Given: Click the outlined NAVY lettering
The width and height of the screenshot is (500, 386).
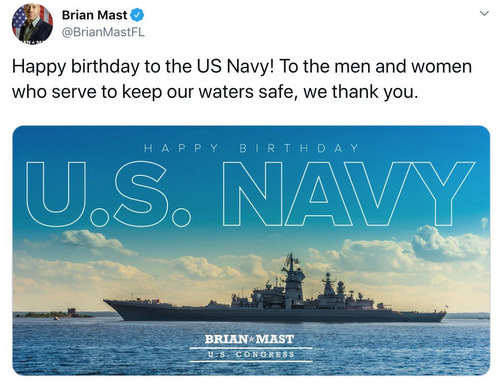Looking at the screenshot, I should click(x=349, y=194).
